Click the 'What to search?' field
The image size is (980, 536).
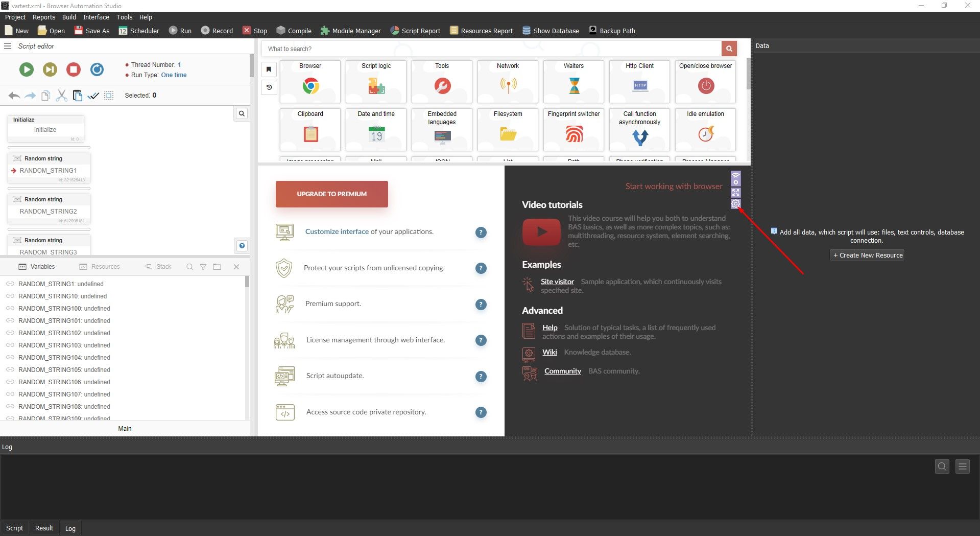coord(490,49)
